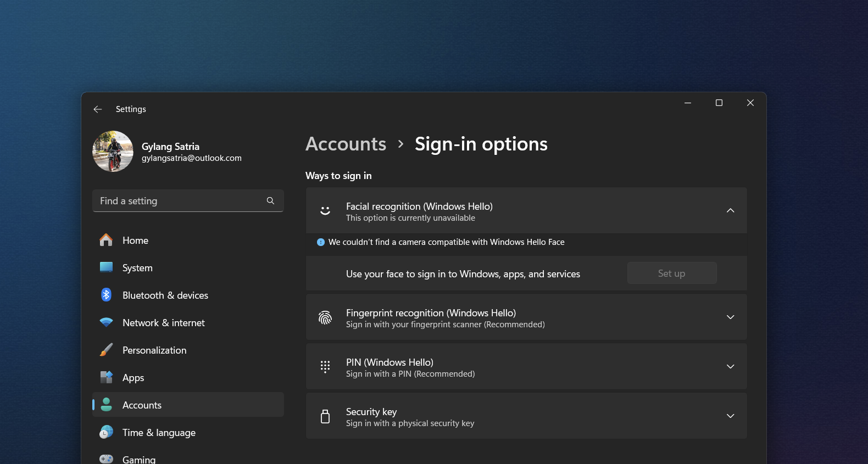Click 'Sign in with a physical security key' text

[x=410, y=423]
